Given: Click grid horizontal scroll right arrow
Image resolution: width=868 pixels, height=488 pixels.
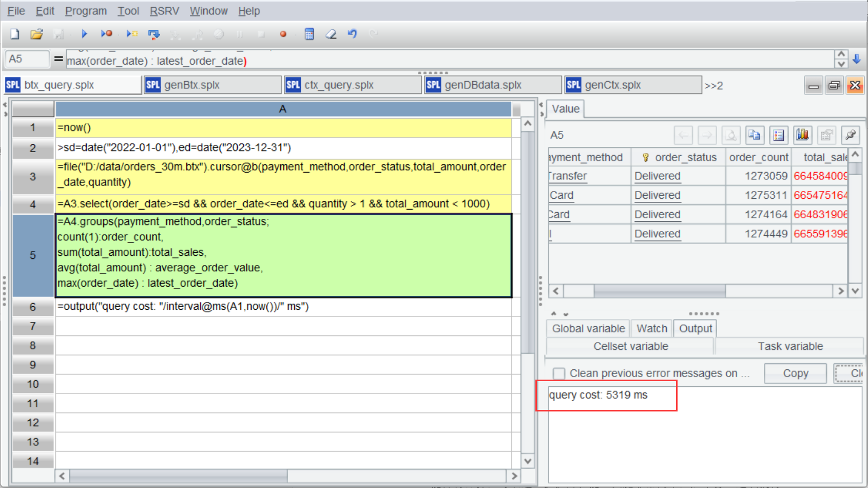Looking at the screenshot, I should [514, 476].
